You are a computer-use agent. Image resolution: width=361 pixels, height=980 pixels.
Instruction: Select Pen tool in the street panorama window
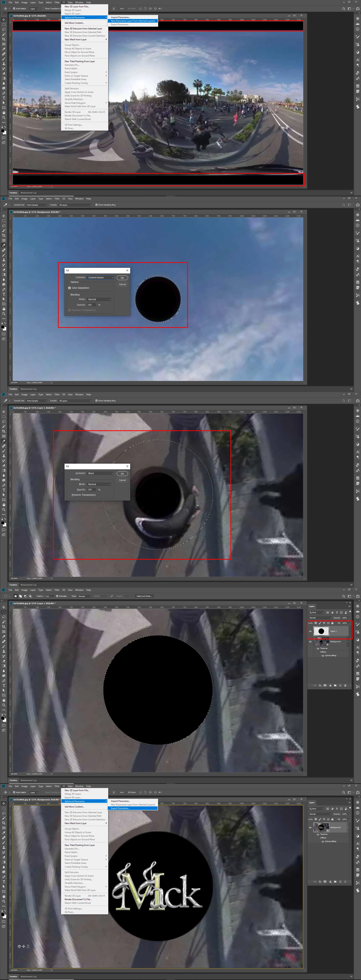pos(4,93)
